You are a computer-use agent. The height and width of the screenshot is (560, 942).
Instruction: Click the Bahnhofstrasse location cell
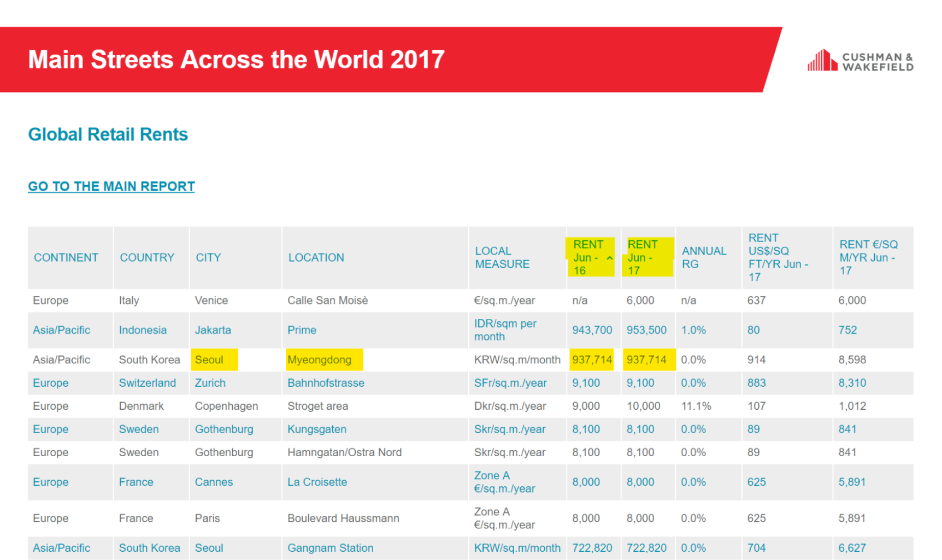click(x=326, y=383)
